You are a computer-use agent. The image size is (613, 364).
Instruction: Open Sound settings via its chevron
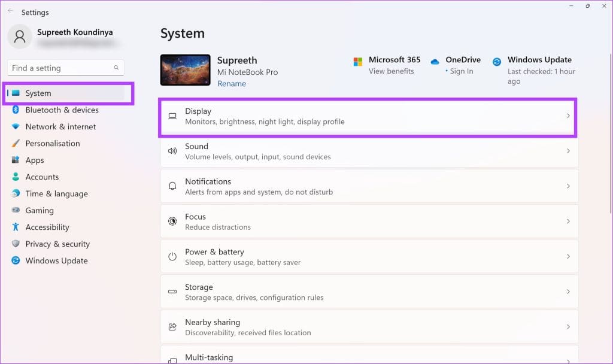568,151
